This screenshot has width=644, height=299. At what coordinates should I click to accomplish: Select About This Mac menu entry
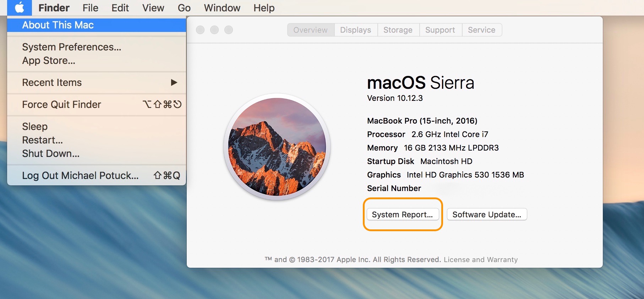click(97, 25)
